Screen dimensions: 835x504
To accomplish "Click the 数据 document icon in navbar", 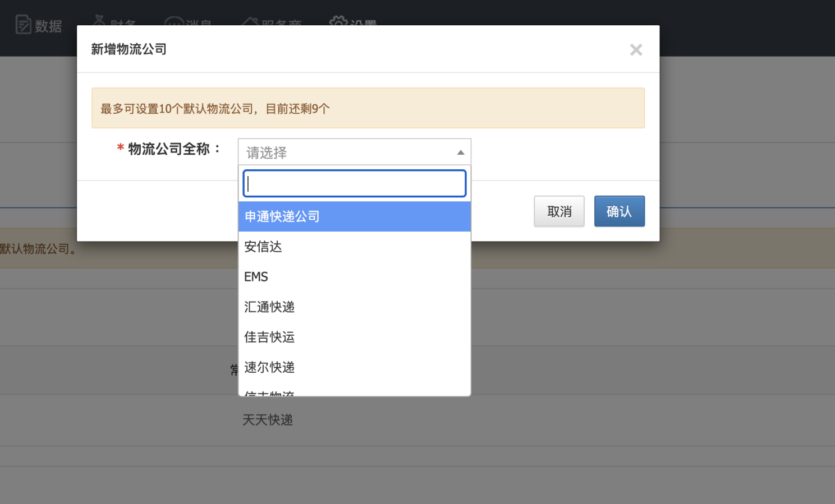I will click(23, 25).
